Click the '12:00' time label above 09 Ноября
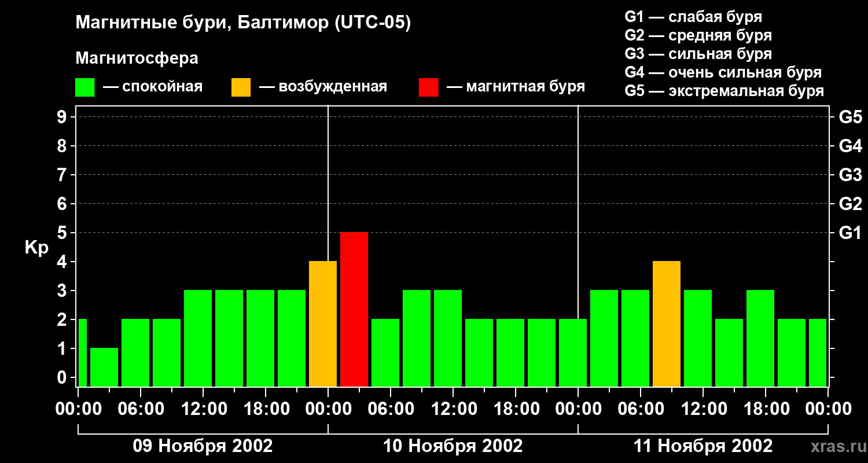The width and height of the screenshot is (868, 463). [x=203, y=409]
